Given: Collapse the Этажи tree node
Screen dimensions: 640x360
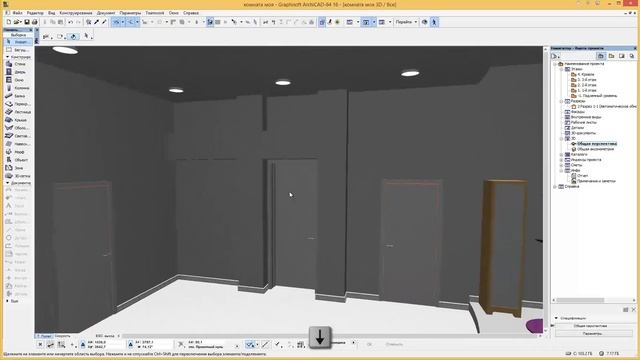Looking at the screenshot, I should coord(561,69).
